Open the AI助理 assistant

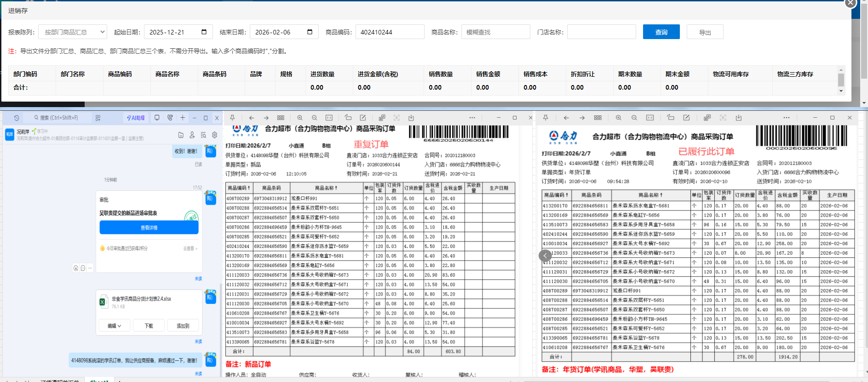point(136,118)
